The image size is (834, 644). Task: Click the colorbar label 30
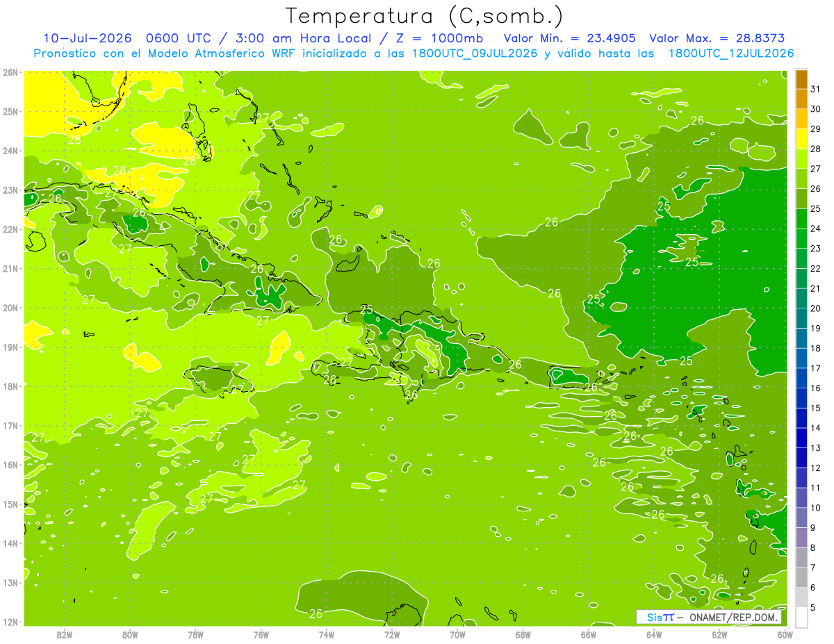pos(816,109)
